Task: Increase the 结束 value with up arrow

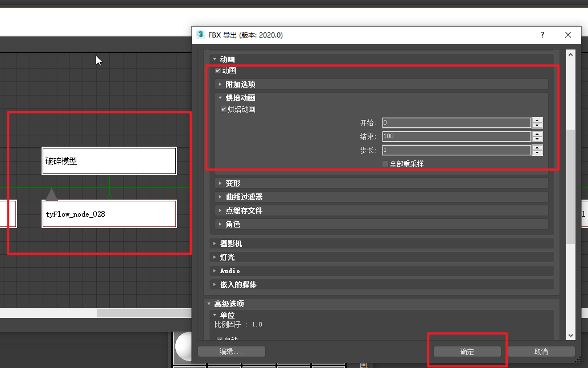Action: pyautogui.click(x=537, y=134)
